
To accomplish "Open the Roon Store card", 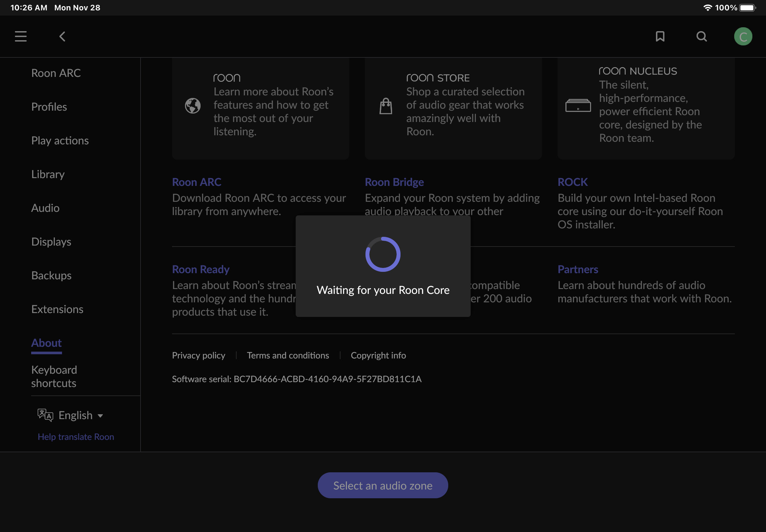I will coord(453,108).
